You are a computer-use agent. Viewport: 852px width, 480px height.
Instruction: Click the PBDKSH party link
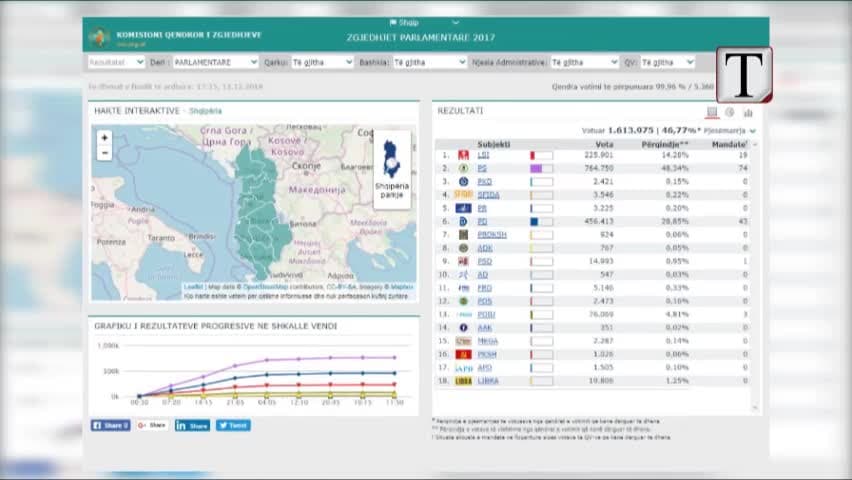coord(492,235)
